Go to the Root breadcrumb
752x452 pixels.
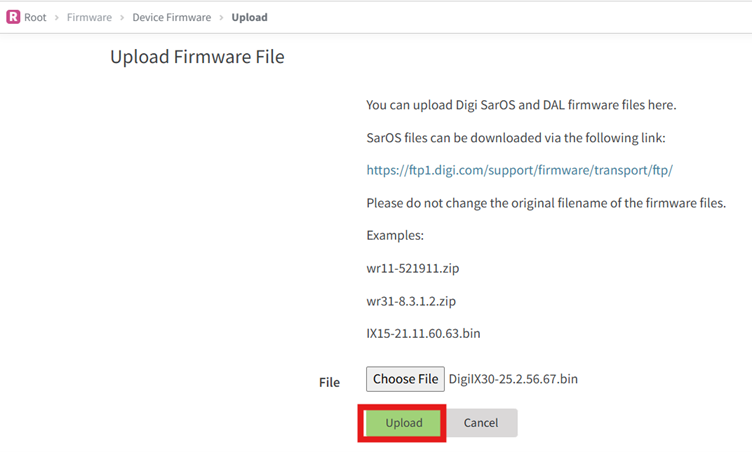click(x=35, y=17)
